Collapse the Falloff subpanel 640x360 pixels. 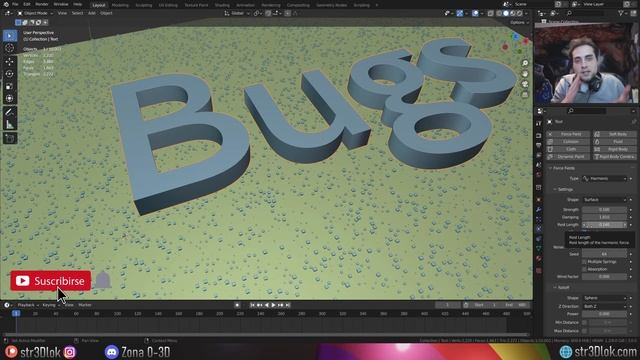(x=562, y=287)
